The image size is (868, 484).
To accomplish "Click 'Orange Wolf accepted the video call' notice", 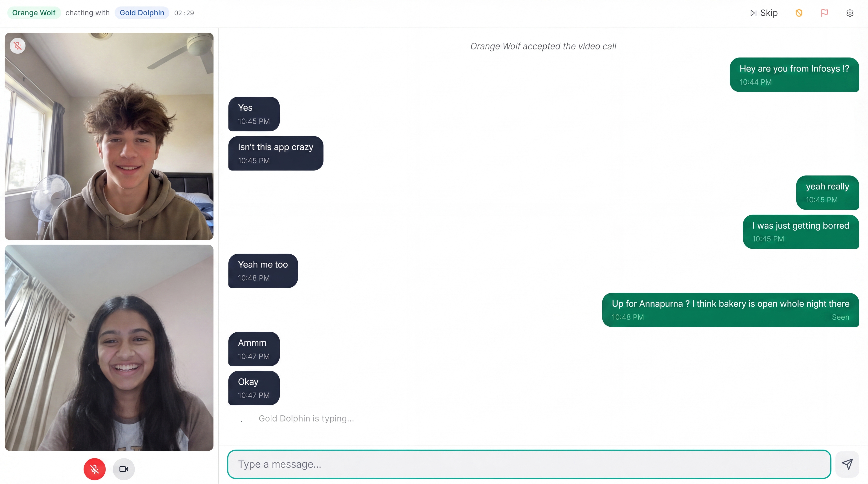I will (543, 46).
